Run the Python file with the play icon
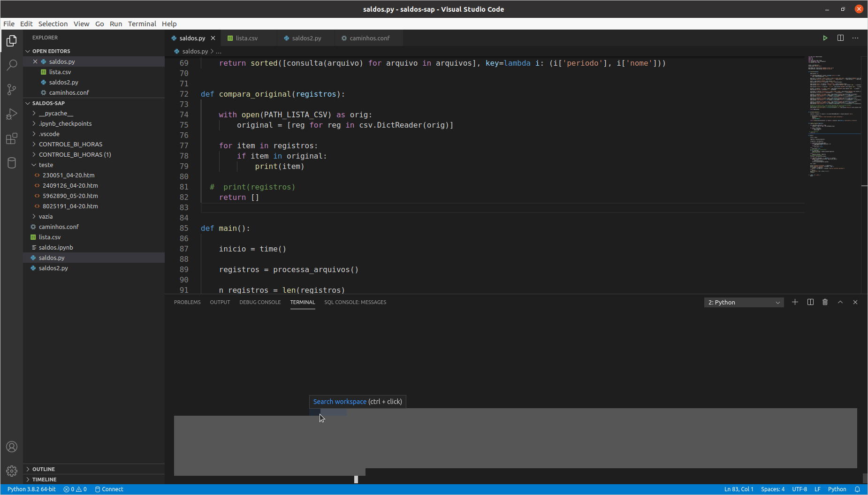 tap(825, 38)
